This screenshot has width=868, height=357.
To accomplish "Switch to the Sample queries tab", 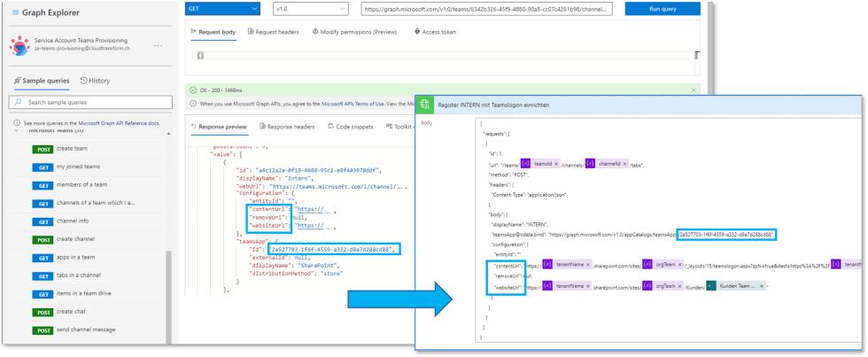I will coord(43,81).
